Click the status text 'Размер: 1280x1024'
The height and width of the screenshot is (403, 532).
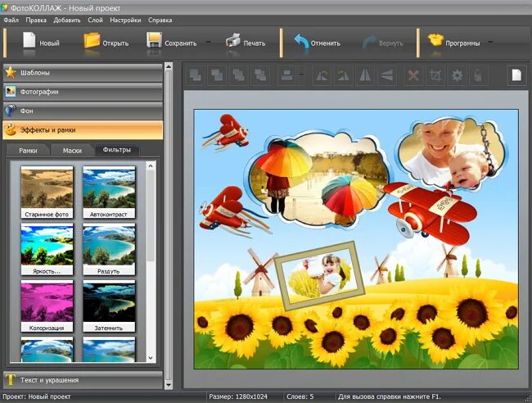click(238, 396)
